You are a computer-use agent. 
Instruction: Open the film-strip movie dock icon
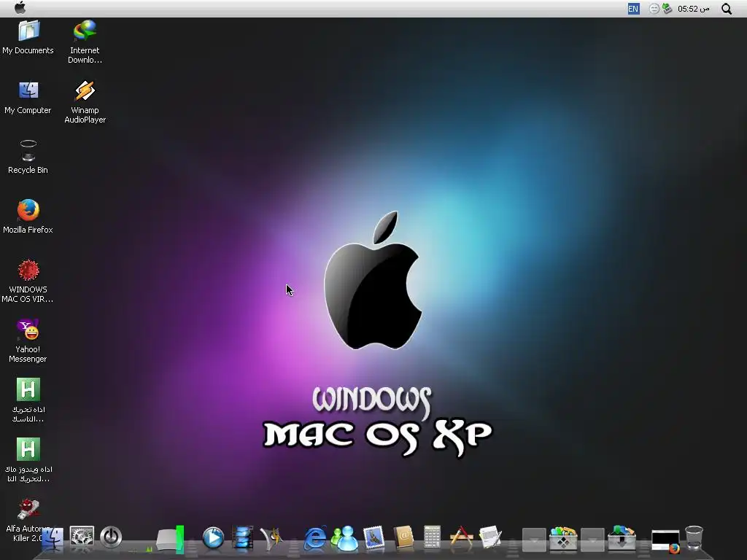pos(242,537)
